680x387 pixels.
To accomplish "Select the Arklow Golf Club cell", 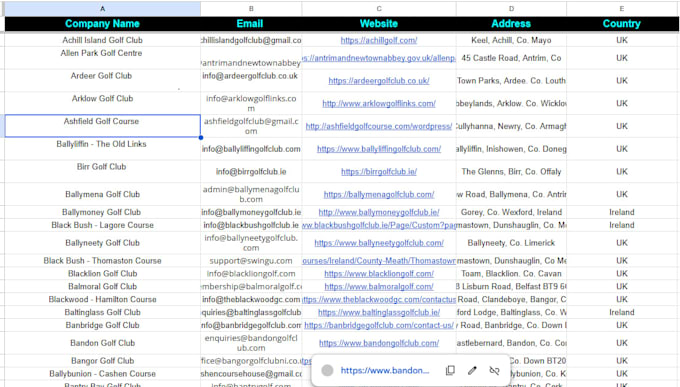I will point(102,103).
